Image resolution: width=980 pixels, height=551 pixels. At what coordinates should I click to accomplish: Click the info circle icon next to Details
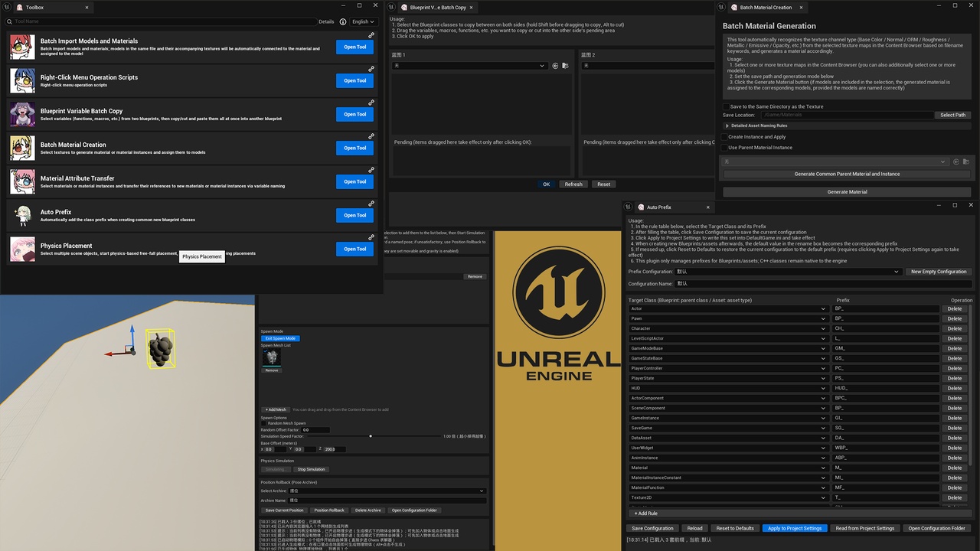343,22
